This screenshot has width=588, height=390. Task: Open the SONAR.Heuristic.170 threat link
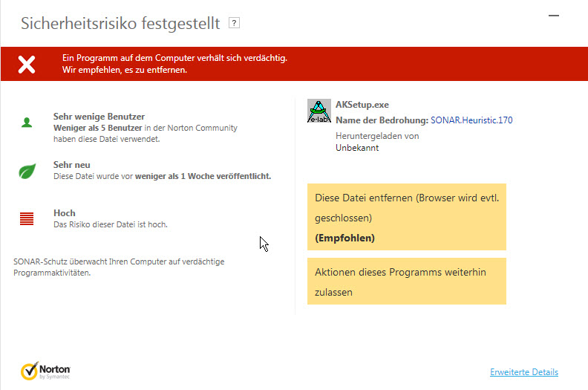471,120
